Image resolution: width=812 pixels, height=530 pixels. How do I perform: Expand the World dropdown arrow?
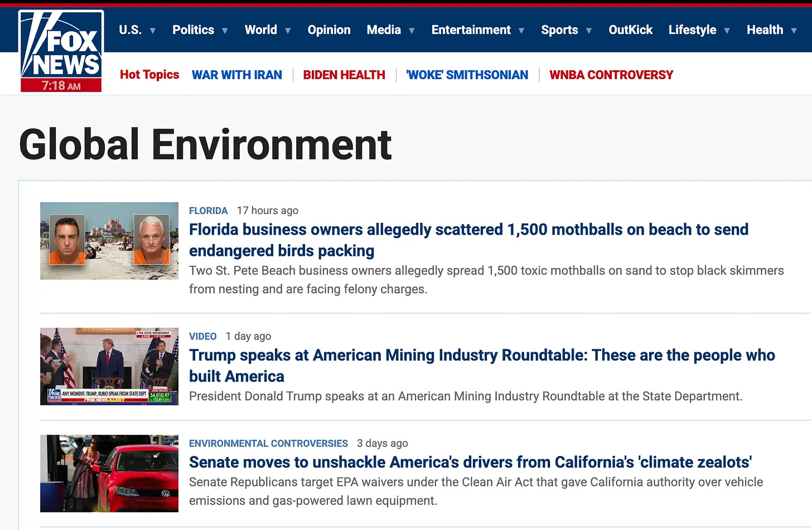288,31
